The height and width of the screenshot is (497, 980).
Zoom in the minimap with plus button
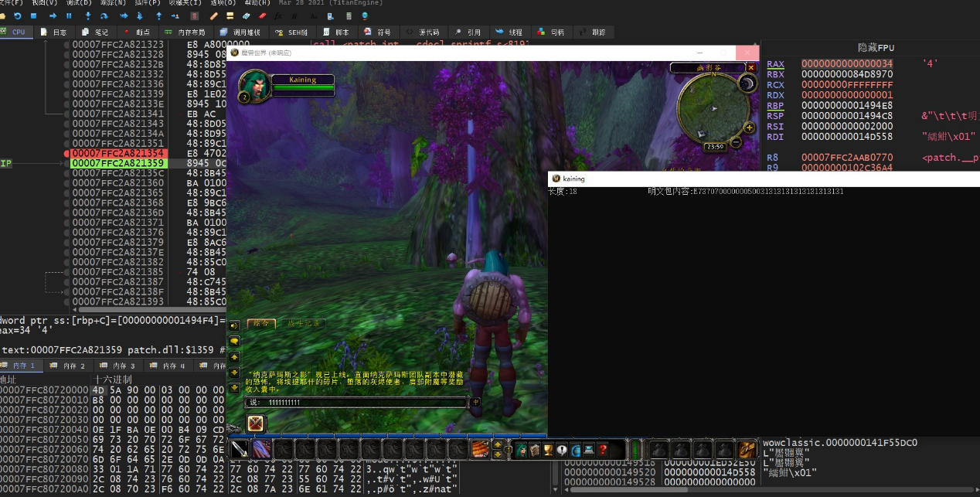pos(749,128)
